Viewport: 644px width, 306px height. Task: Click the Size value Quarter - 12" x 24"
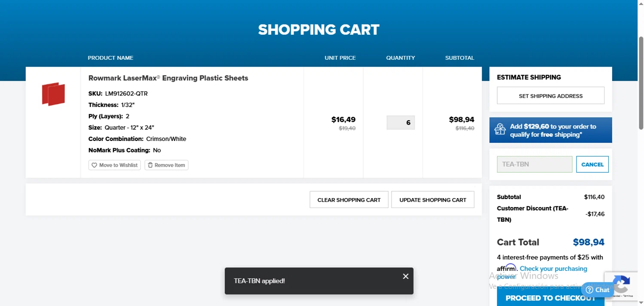click(129, 128)
